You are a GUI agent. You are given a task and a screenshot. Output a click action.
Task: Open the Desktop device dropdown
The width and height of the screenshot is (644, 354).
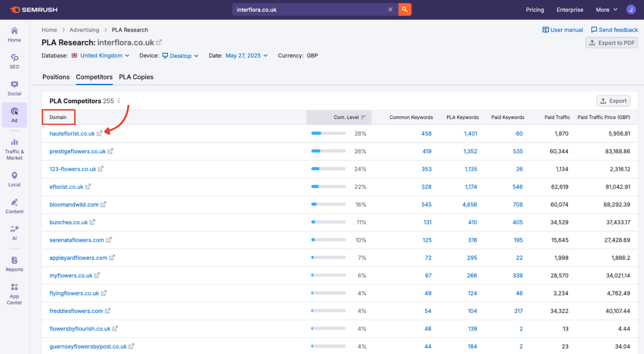[181, 56]
